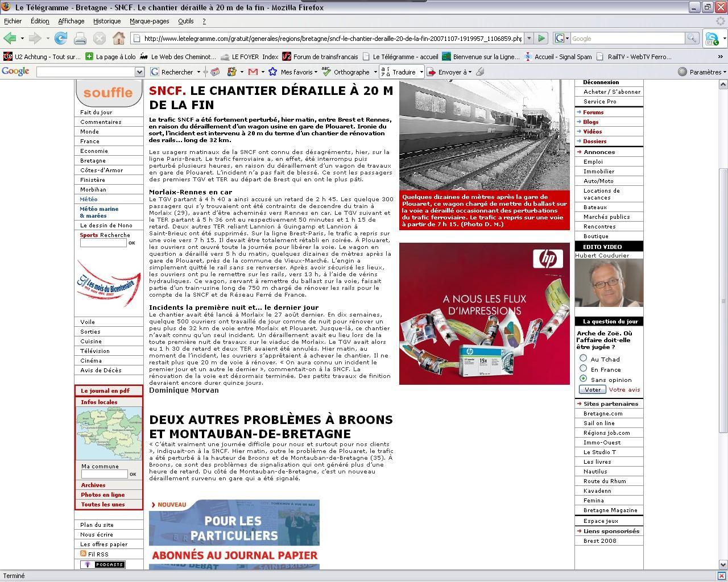Open the Rechercher options dropdown arrow
728x582 pixels.
pyautogui.click(x=198, y=72)
